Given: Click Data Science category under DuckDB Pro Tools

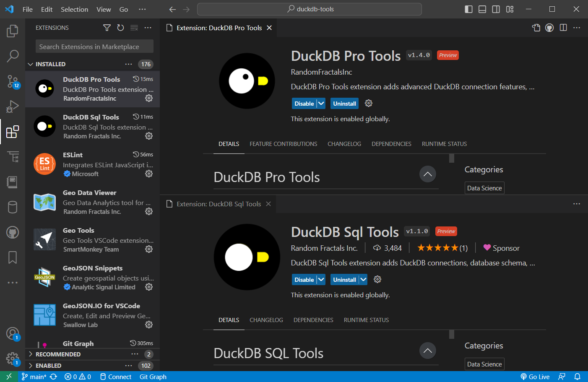Looking at the screenshot, I should point(484,188).
